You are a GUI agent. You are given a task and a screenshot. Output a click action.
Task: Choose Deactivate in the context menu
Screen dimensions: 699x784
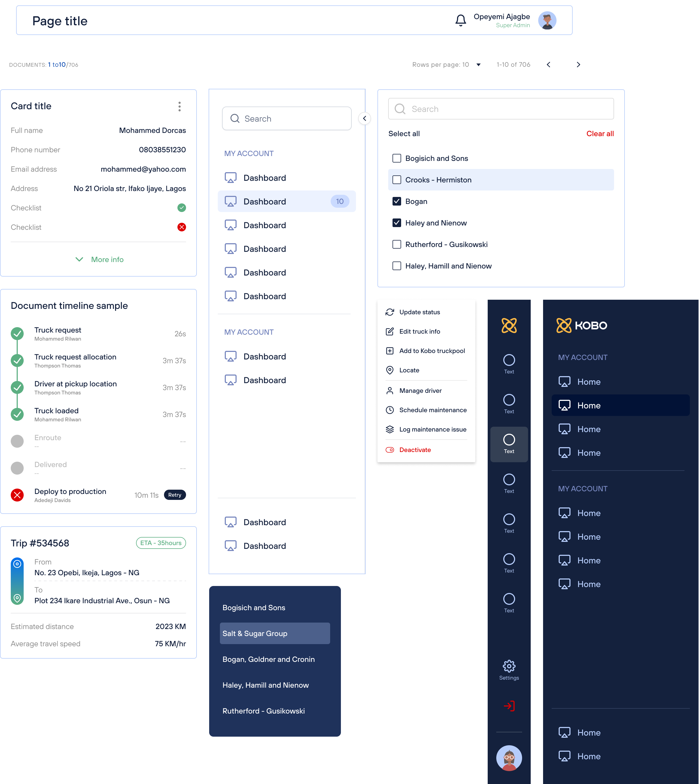(x=415, y=450)
